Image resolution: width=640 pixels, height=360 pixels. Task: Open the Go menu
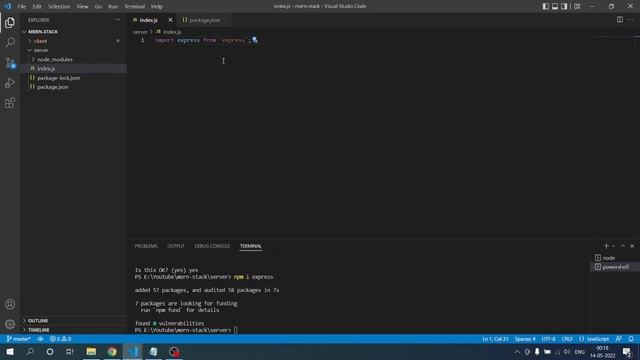click(x=98, y=7)
